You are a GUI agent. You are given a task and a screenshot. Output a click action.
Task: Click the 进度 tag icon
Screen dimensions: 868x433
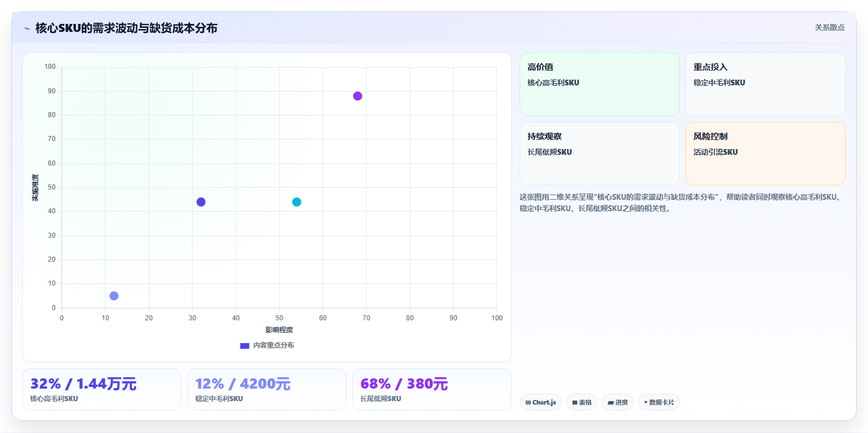[x=611, y=402]
